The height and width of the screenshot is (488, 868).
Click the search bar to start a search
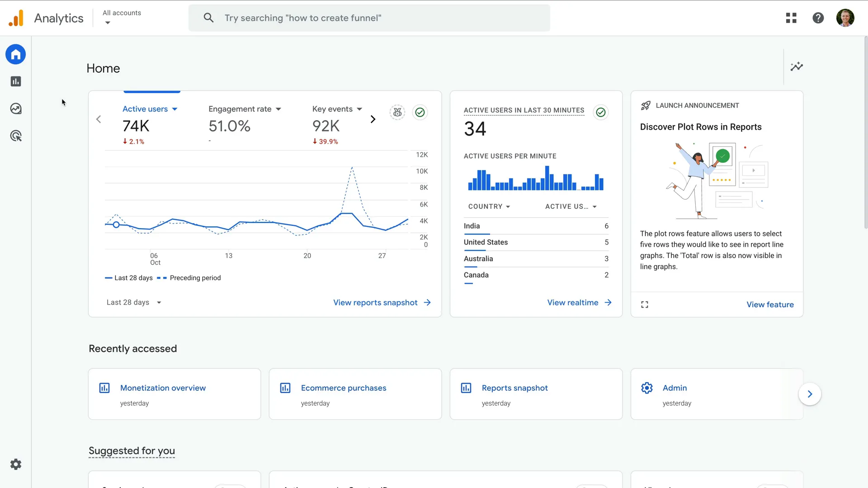(369, 18)
